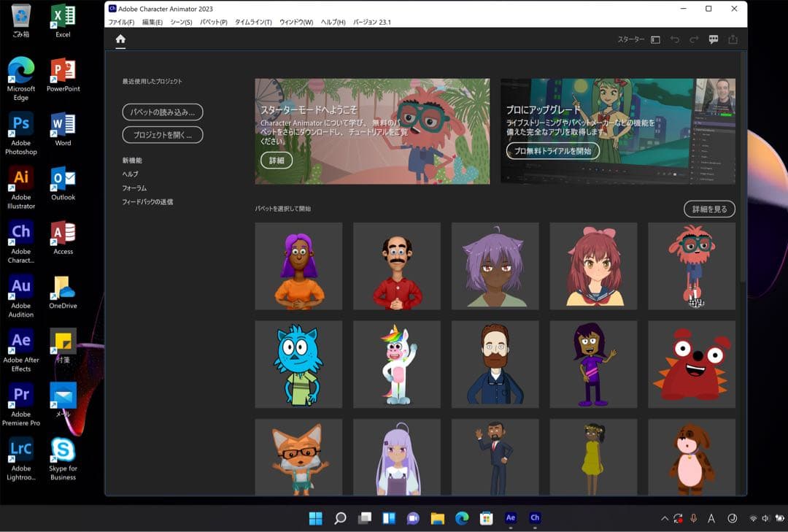Open Adobe Audition desktop shortcut
Image resolution: width=788 pixels, height=532 pixels.
point(21,297)
